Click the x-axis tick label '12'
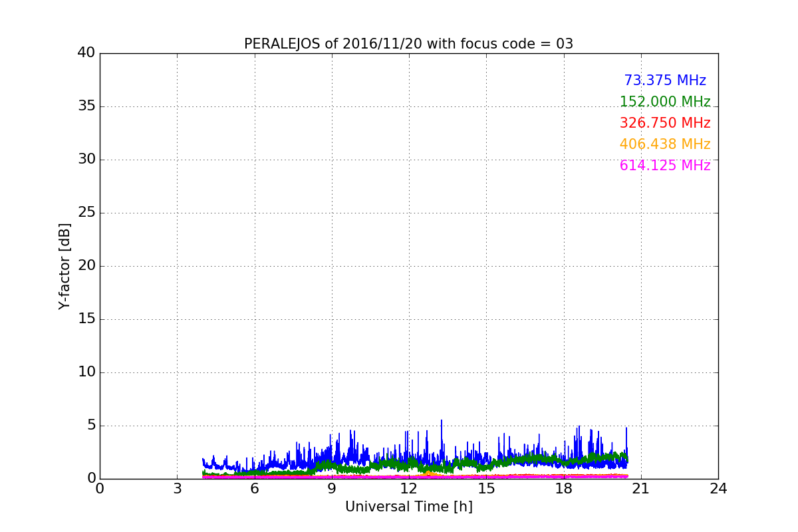798x532 pixels. 409,489
